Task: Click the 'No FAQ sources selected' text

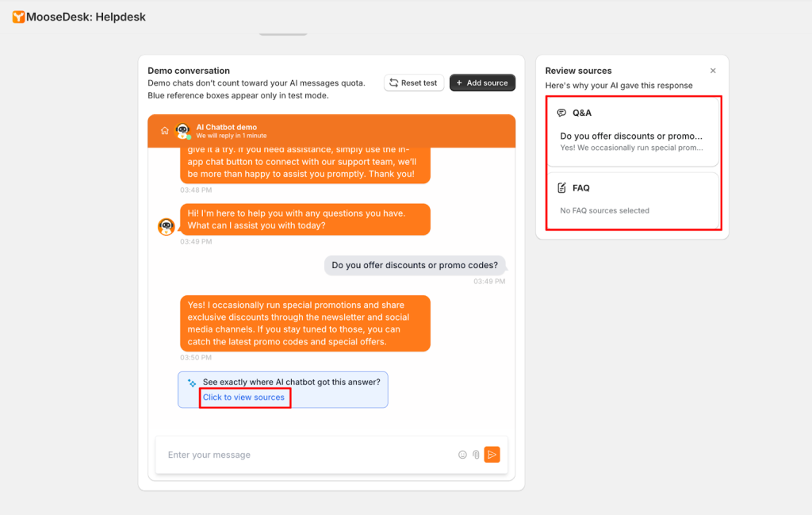Action: [x=604, y=211]
